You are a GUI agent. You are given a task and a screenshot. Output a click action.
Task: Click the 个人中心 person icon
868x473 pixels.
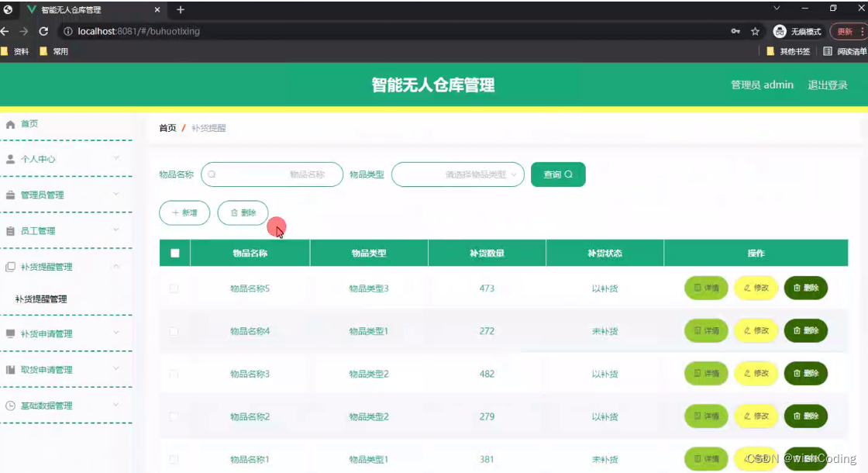(10, 158)
